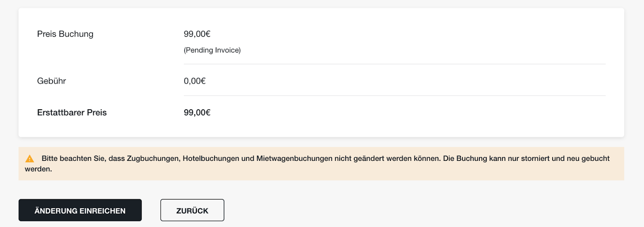The image size is (644, 227).
Task: Click "nicht geändert werden können" in the warning
Action: point(387,158)
